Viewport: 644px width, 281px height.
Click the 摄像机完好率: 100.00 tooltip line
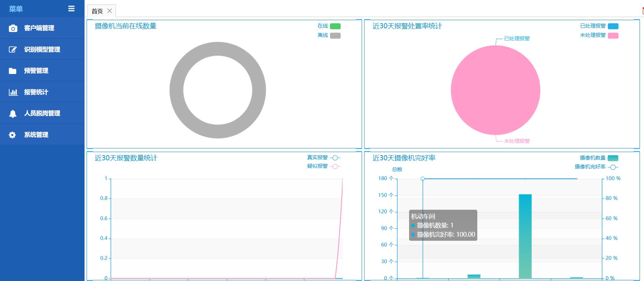coord(443,235)
